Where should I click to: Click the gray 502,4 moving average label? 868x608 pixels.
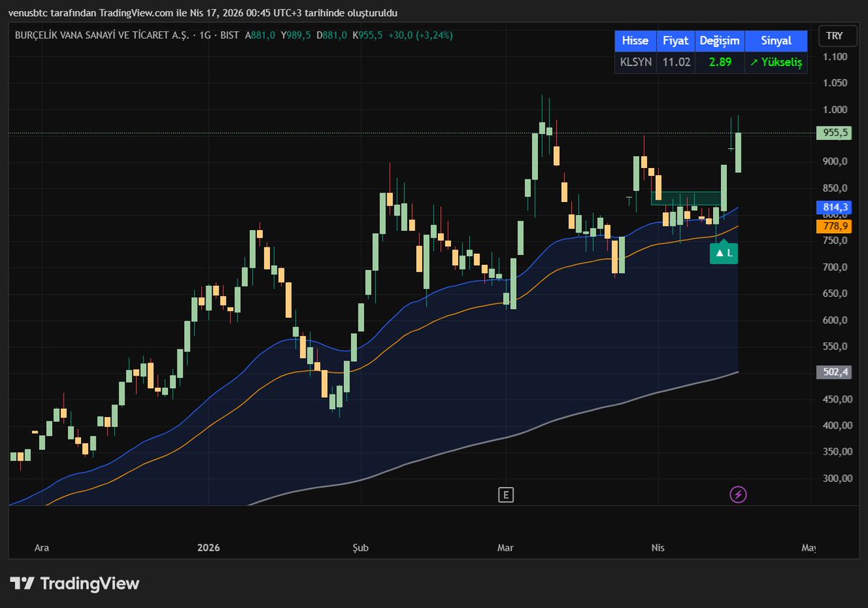pos(834,372)
